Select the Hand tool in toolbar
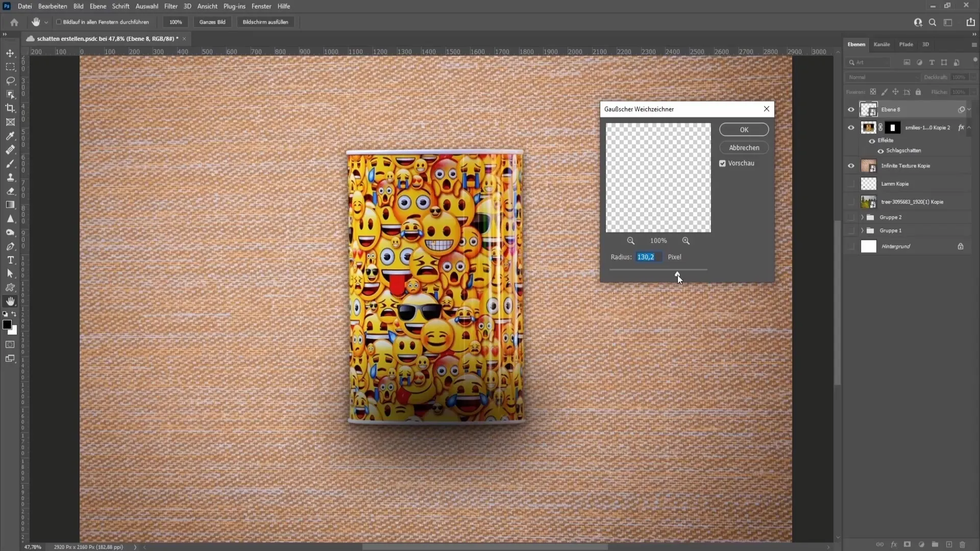Viewport: 980px width, 551px height. pos(10,301)
